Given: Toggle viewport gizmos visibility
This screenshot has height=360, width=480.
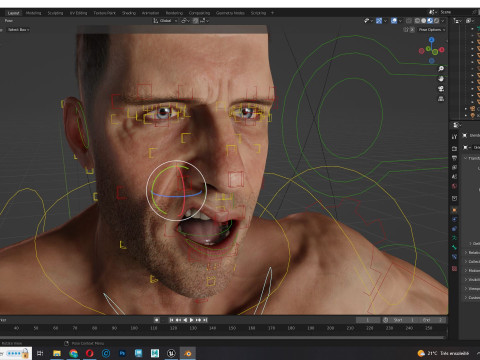Looking at the screenshot, I should pos(379,21).
